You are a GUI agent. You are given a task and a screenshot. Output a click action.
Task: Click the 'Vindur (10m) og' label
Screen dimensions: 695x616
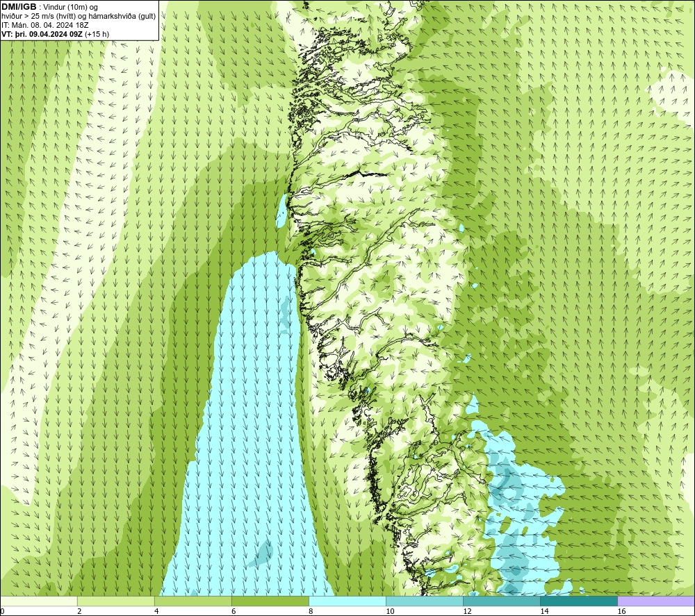[70, 7]
